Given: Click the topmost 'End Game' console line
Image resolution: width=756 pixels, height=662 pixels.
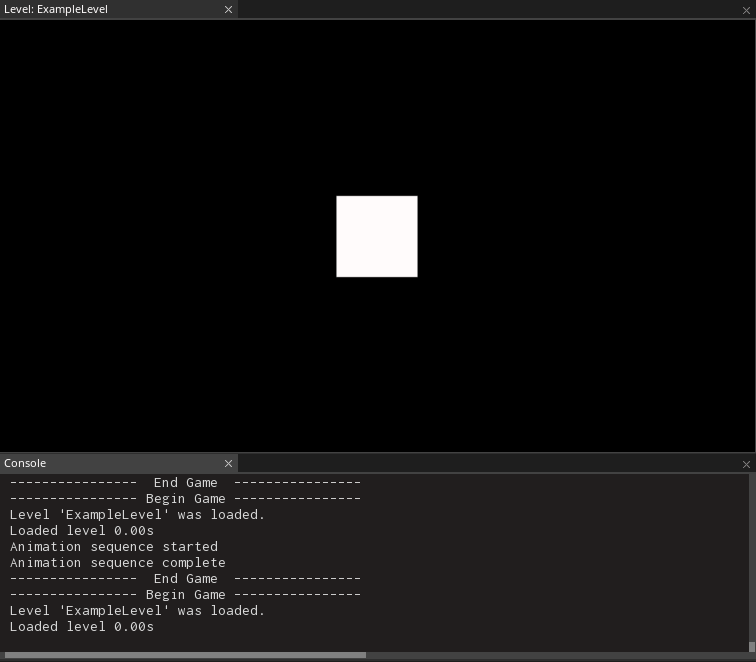Looking at the screenshot, I should pos(185,483).
